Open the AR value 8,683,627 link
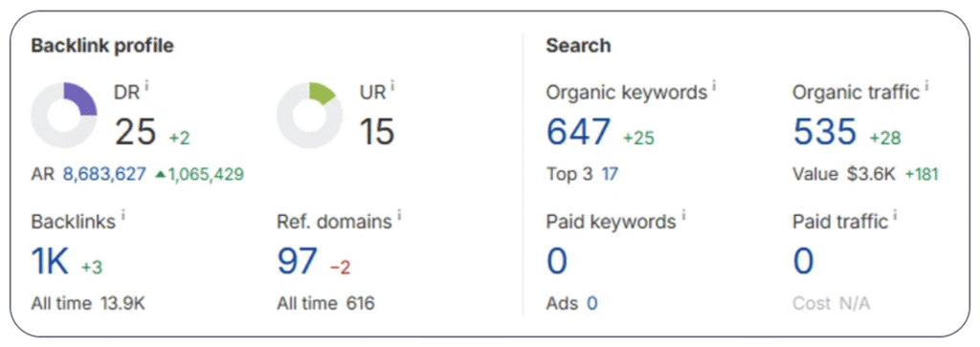The height and width of the screenshot is (347, 980). (x=104, y=174)
